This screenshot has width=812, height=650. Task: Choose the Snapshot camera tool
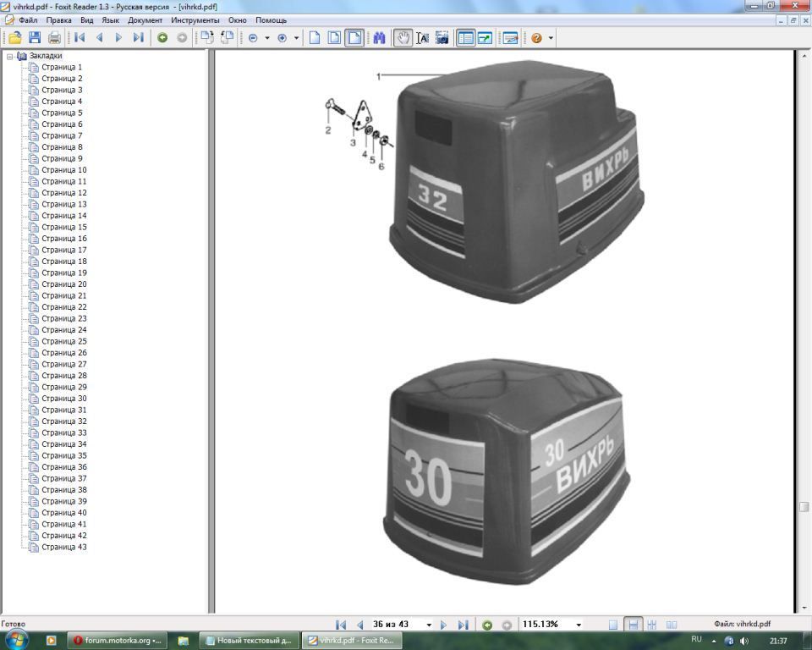(x=442, y=37)
